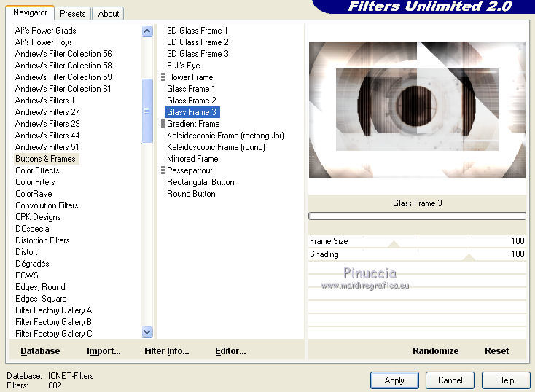The image size is (535, 392).
Task: Select Convolution Filters category
Action: 47,205
